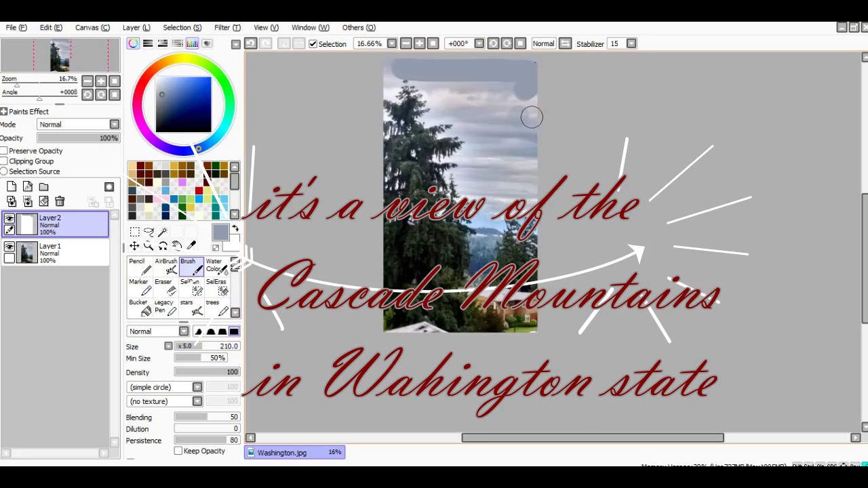
Task: Open the File menu
Action: click(16, 28)
